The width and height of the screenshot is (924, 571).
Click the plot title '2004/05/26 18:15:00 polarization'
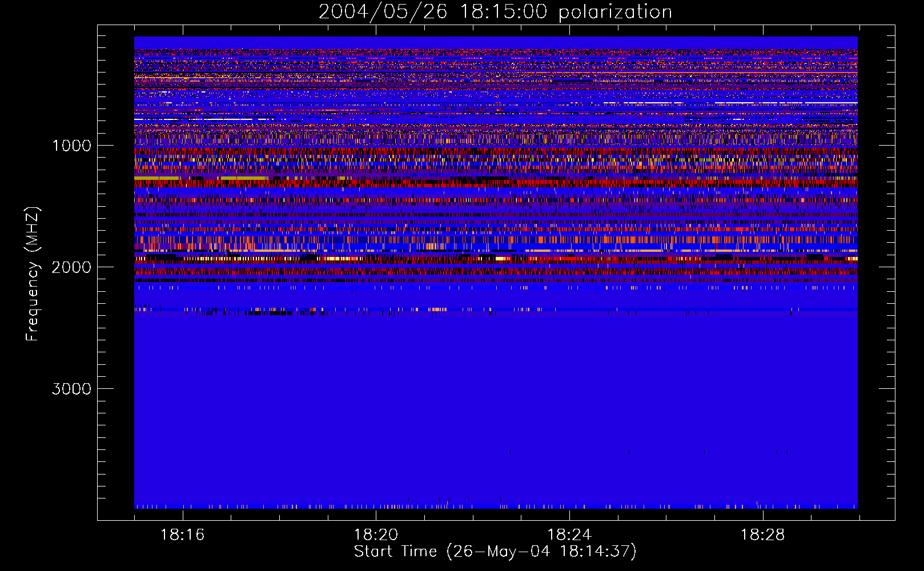pyautogui.click(x=495, y=11)
